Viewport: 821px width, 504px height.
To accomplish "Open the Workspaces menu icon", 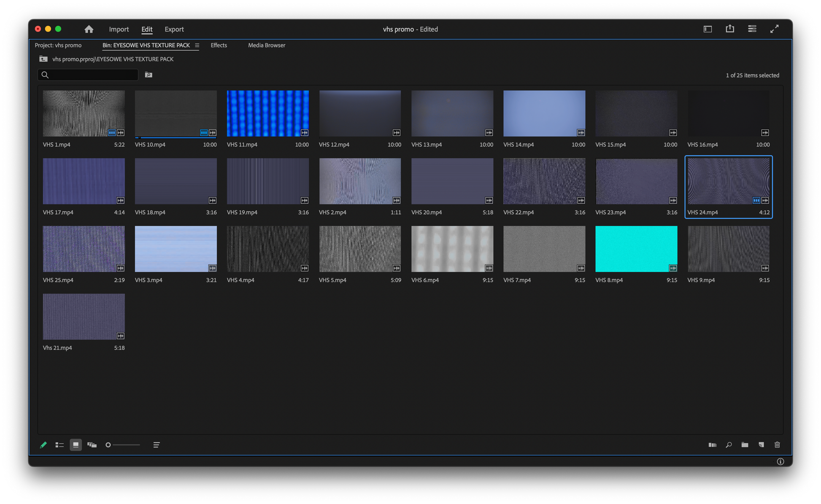I will point(708,29).
